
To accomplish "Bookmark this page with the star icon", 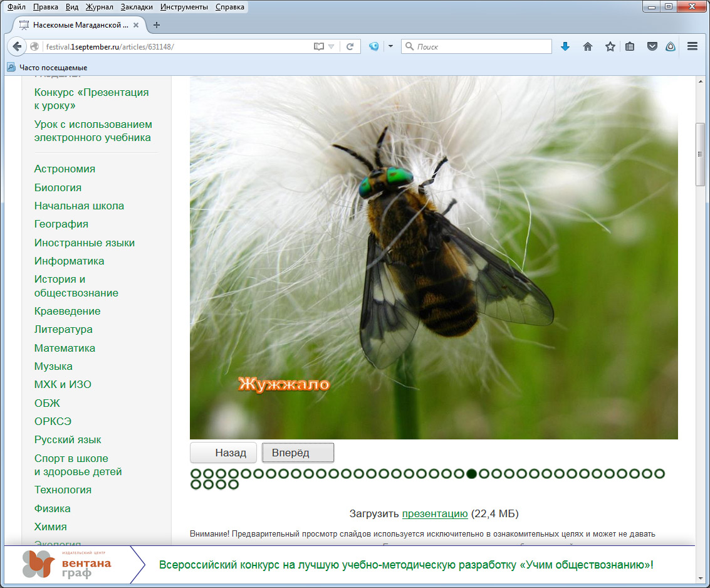I will [610, 46].
